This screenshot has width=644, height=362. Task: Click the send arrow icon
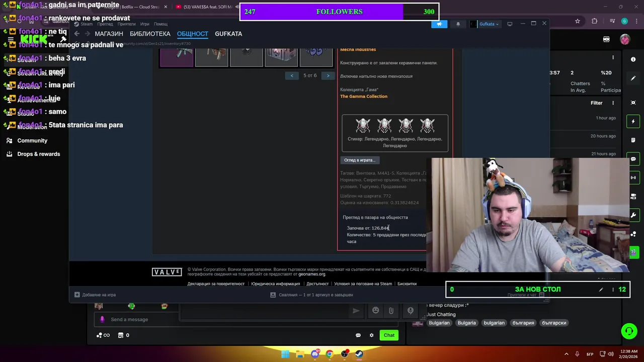pos(356,311)
